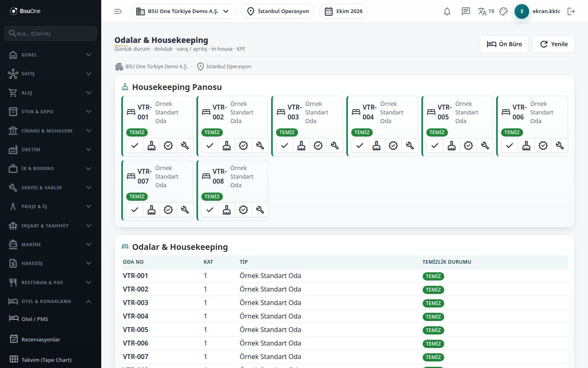Viewport: 588px width, 368px height.
Task: Click the broom icon on VTR-006 card
Action: tap(526, 146)
